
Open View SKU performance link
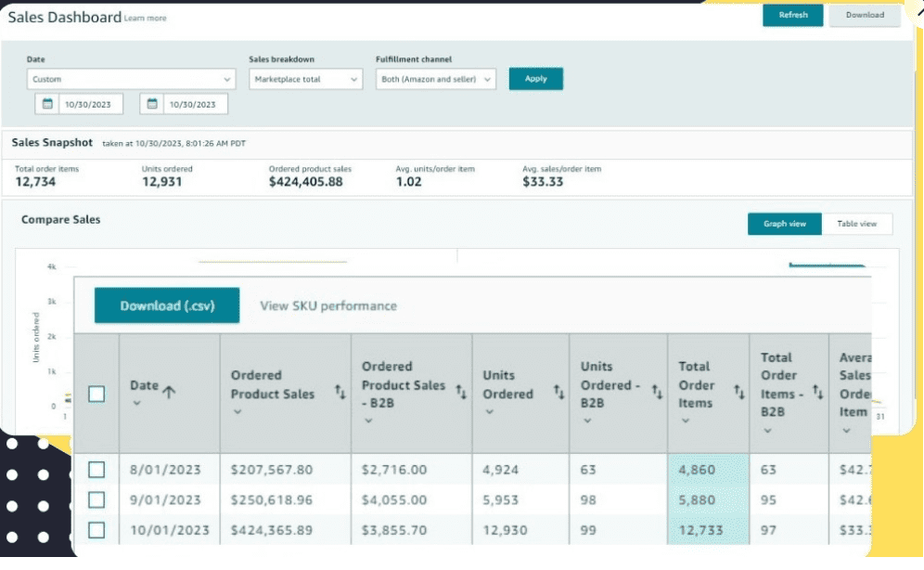[327, 305]
